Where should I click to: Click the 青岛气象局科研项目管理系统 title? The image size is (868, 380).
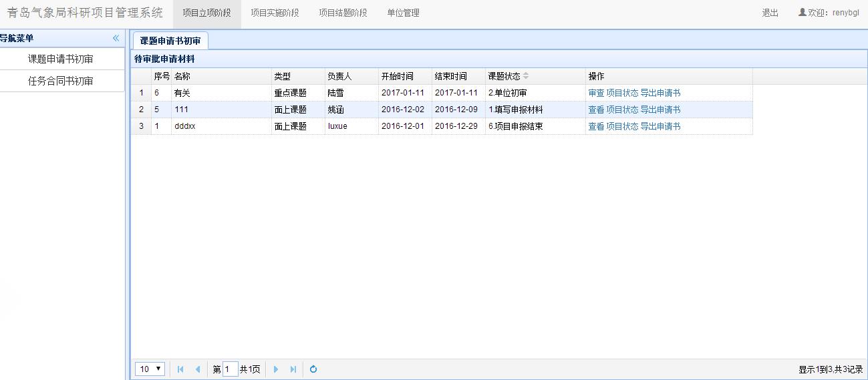(x=85, y=13)
